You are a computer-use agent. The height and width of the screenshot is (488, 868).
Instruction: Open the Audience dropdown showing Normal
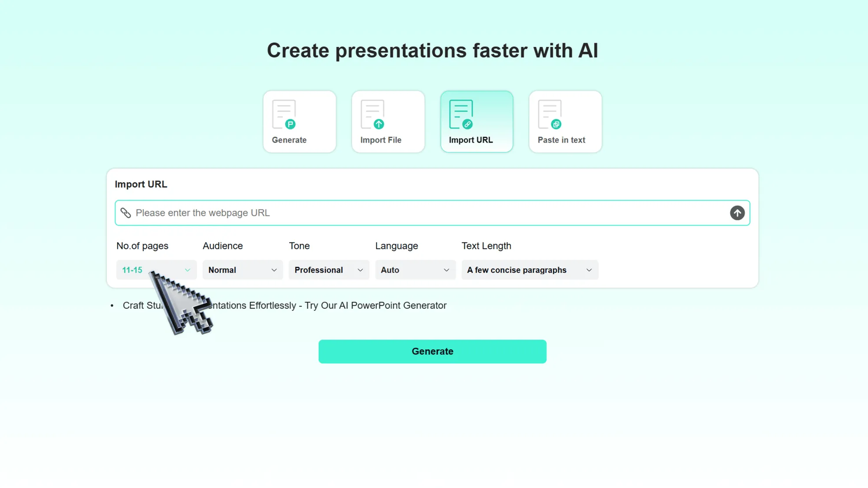pyautogui.click(x=242, y=270)
